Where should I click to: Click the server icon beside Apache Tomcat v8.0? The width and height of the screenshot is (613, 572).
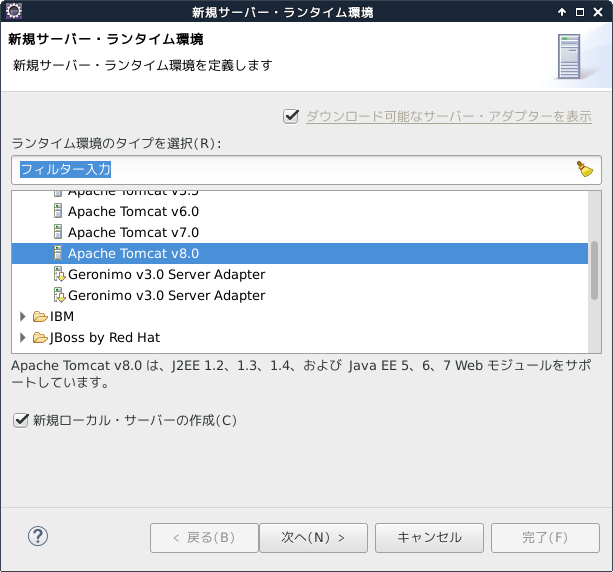point(58,253)
